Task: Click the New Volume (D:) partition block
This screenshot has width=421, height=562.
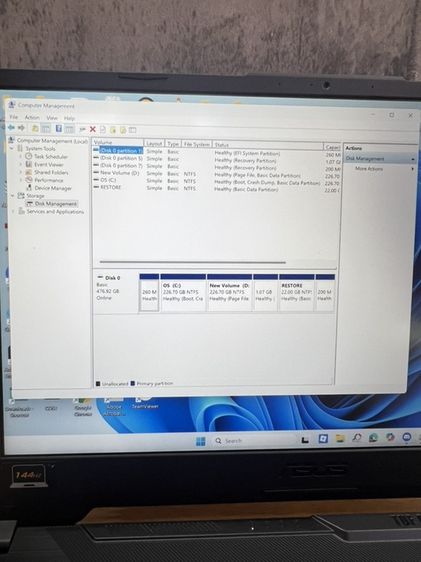Action: tap(229, 292)
